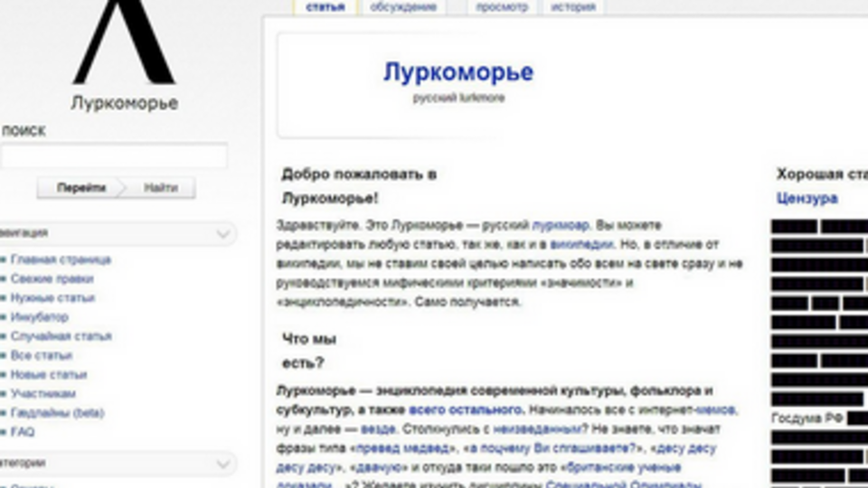Open the всего остального link
Image resolution: width=868 pixels, height=488 pixels.
[465, 410]
